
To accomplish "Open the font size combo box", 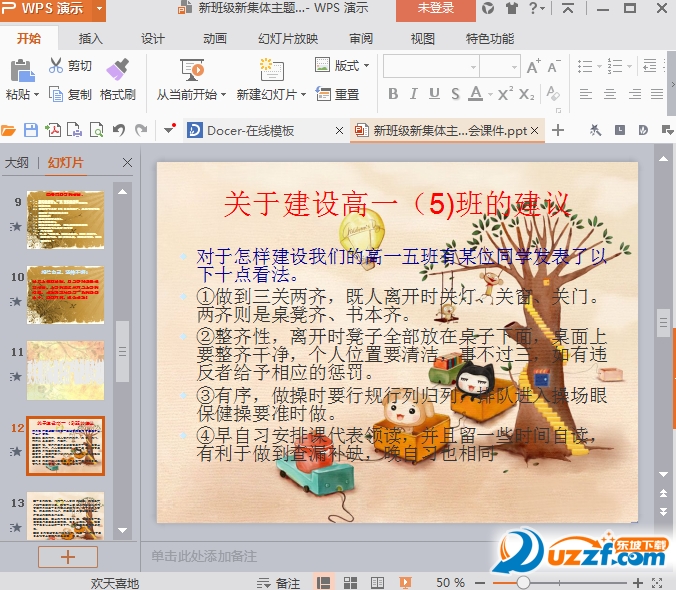I will tap(500, 67).
